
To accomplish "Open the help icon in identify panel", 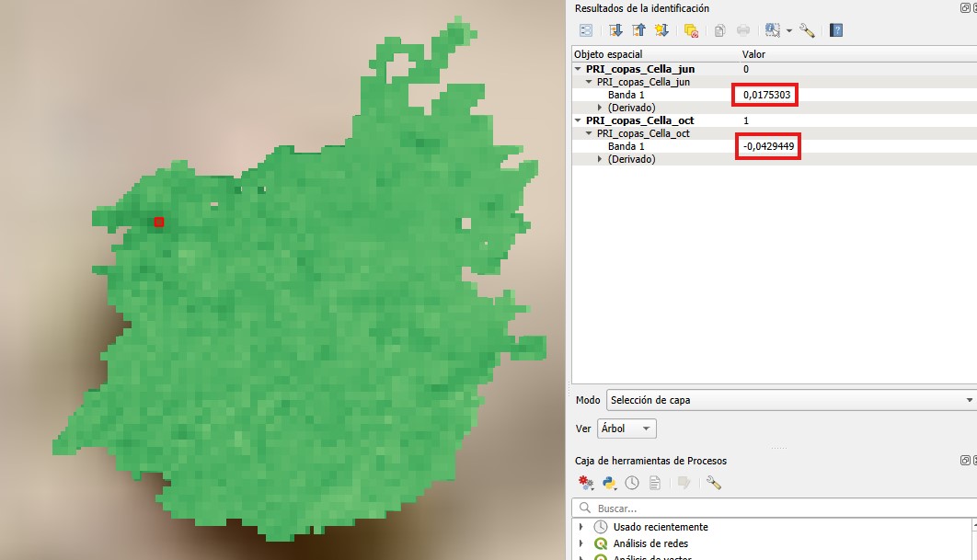I will coord(836,30).
